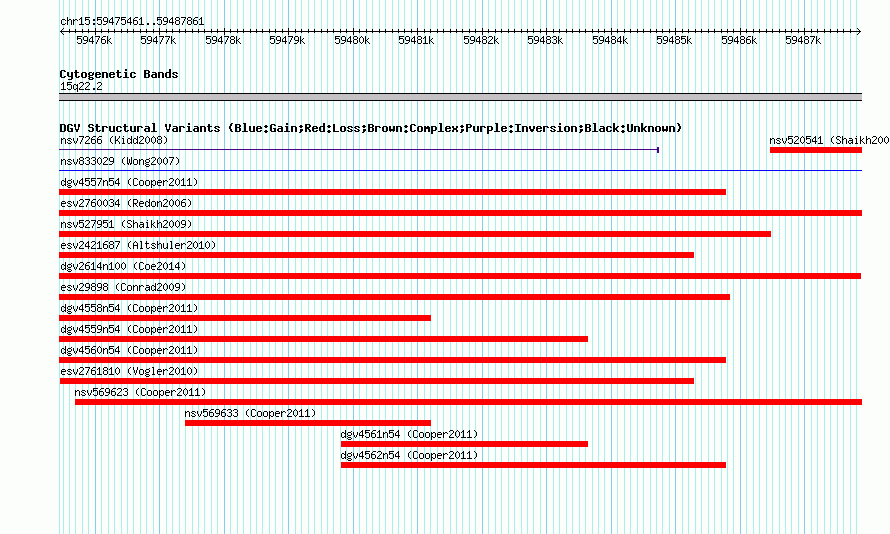This screenshot has height=534, width=890.
Task: Click the red bar under dgv4558n54
Action: pyautogui.click(x=245, y=318)
